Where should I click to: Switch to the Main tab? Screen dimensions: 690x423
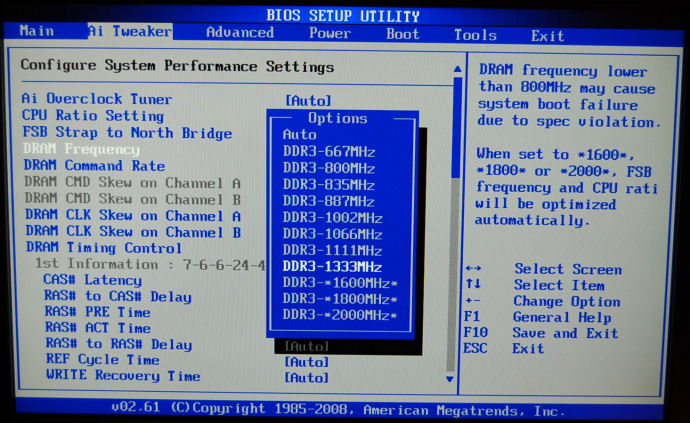click(37, 31)
